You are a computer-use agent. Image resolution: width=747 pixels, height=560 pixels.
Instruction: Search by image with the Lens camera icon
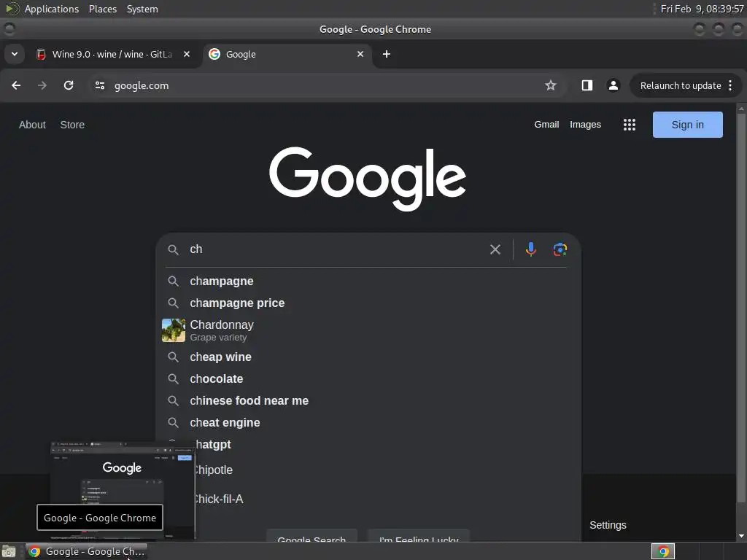pyautogui.click(x=560, y=249)
